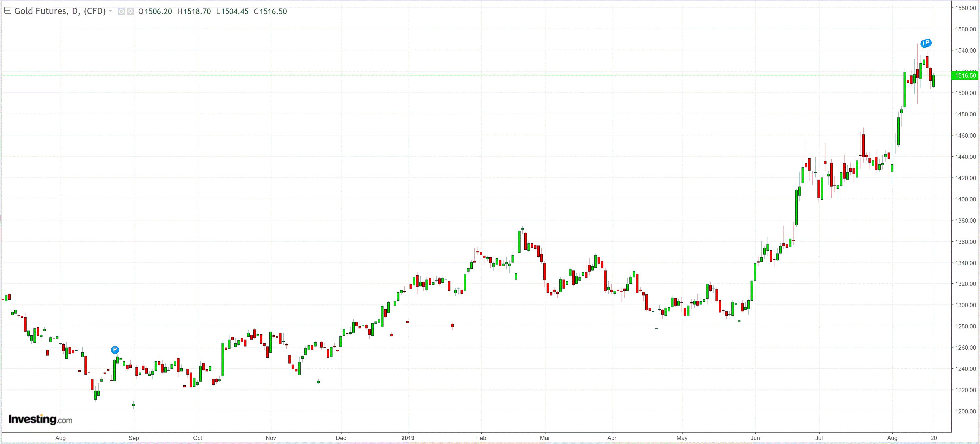Click the 20 date label at the time axis end
Screen dimensions: 980x444
933,438
